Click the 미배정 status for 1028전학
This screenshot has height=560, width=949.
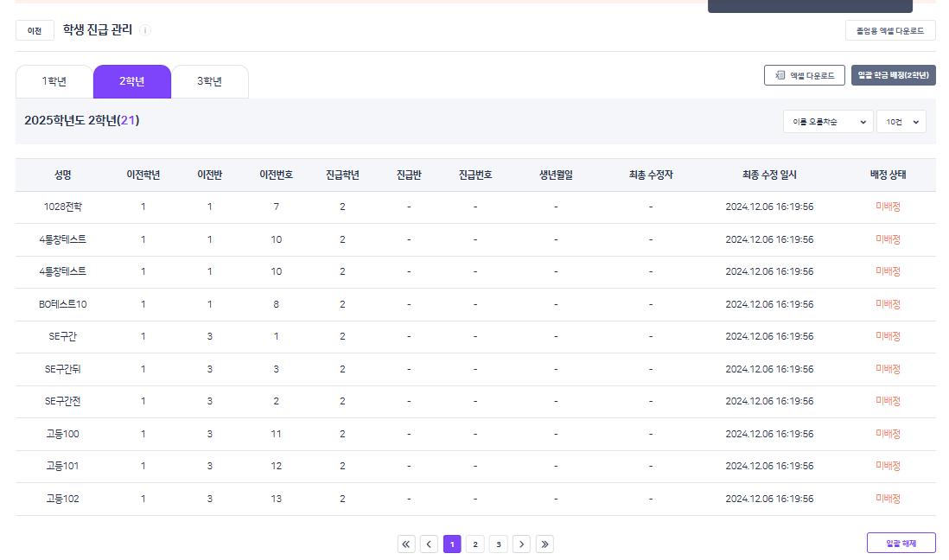pos(888,207)
